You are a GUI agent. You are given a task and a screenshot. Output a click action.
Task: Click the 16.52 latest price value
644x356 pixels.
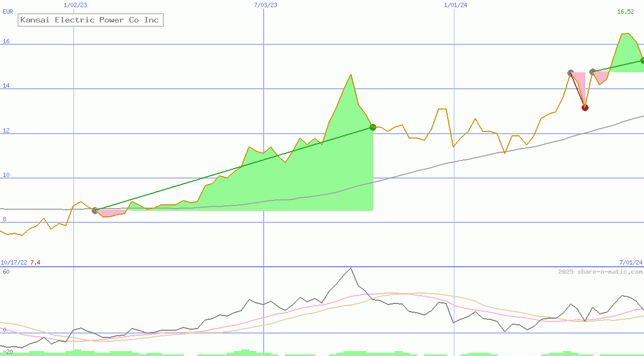(x=625, y=12)
